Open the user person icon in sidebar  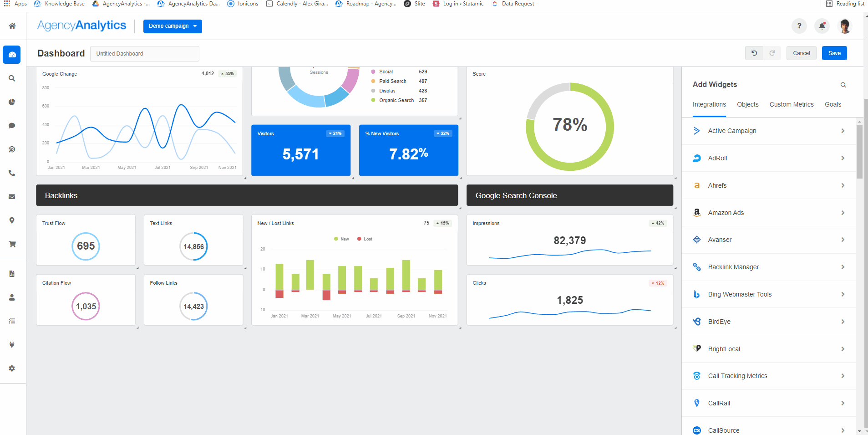click(x=12, y=297)
